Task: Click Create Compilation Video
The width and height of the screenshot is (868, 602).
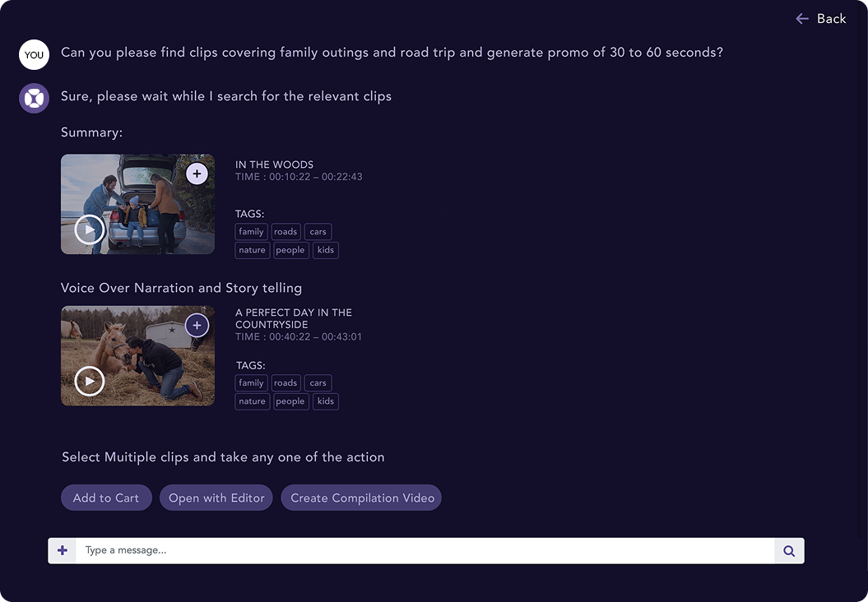Action: 361,498
